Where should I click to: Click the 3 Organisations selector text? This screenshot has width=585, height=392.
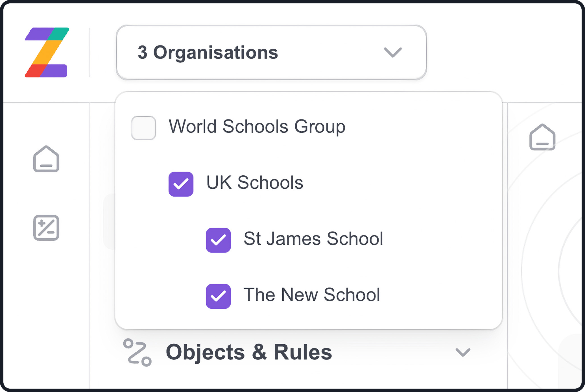pos(208,53)
